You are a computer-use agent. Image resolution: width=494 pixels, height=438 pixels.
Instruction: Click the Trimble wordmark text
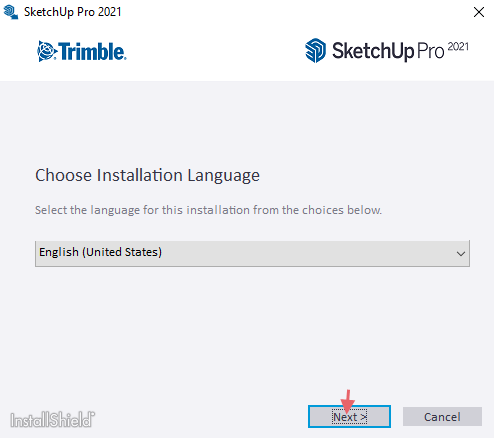pyautogui.click(x=92, y=52)
